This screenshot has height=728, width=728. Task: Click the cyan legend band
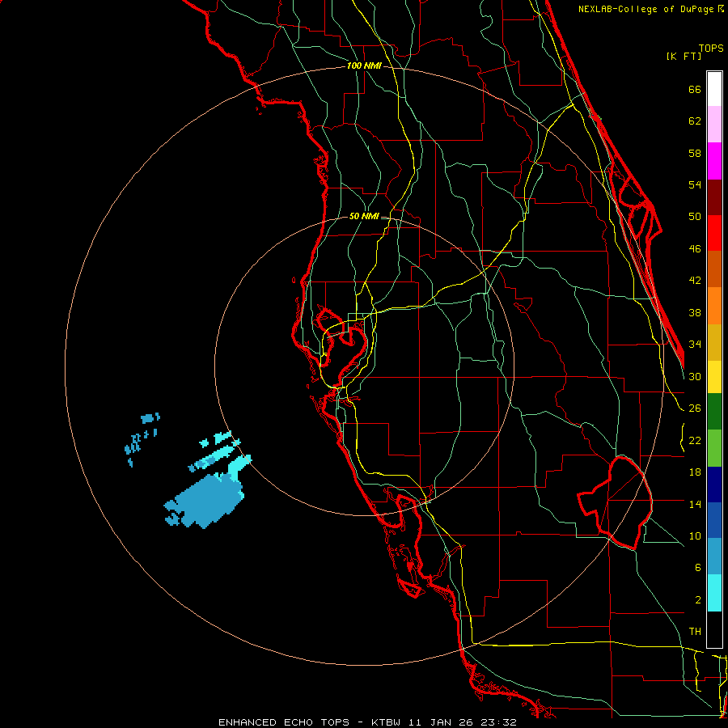(714, 593)
